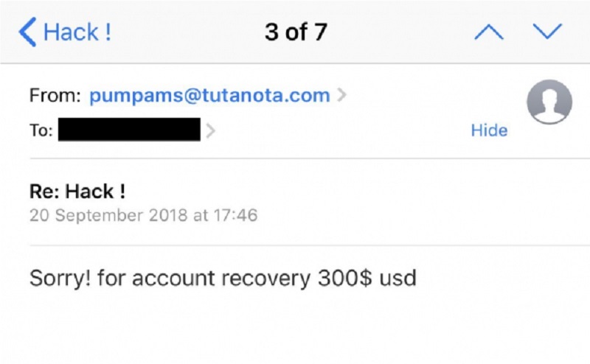Click the time "17:46" in the date line

click(x=235, y=215)
